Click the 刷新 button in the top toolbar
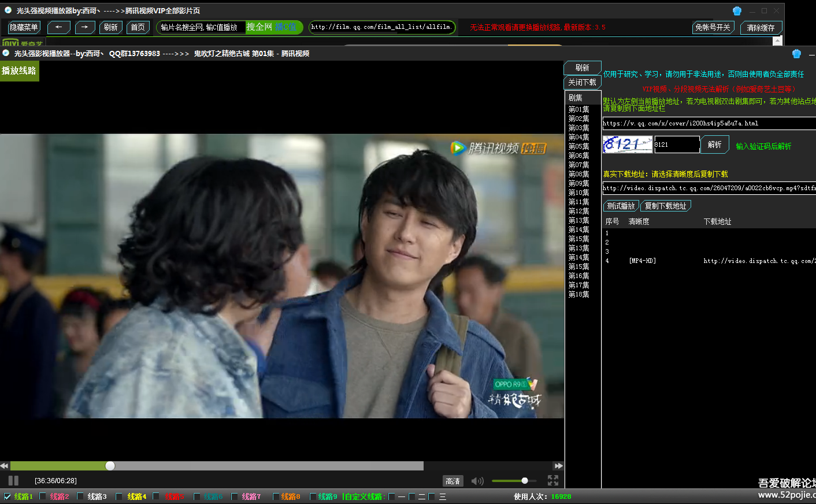 click(x=110, y=27)
